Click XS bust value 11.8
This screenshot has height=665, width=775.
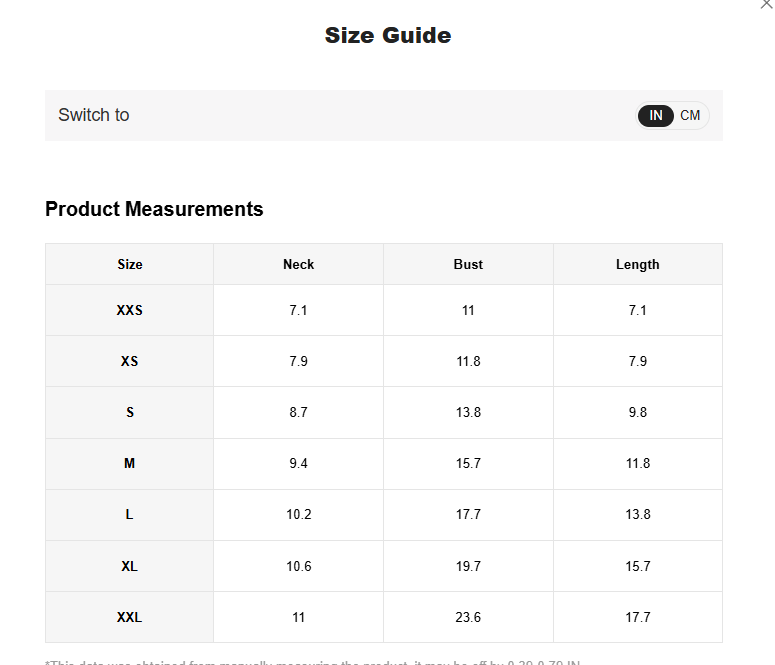pyautogui.click(x=468, y=361)
